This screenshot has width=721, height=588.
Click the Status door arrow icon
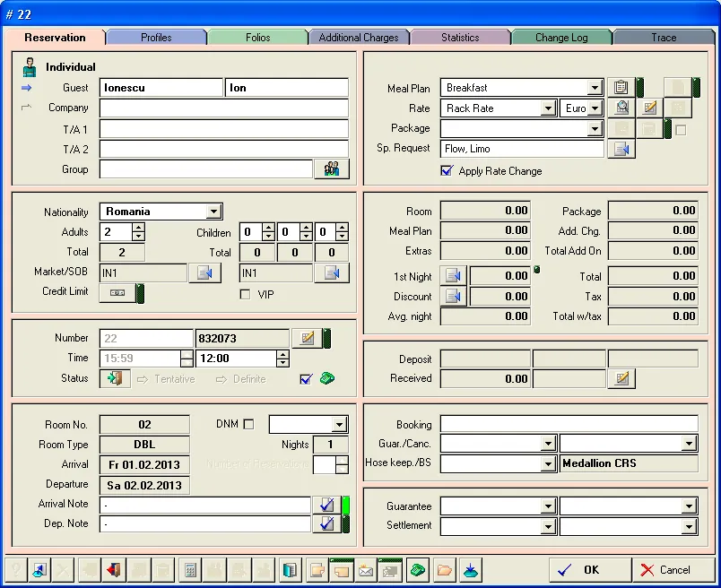click(115, 379)
